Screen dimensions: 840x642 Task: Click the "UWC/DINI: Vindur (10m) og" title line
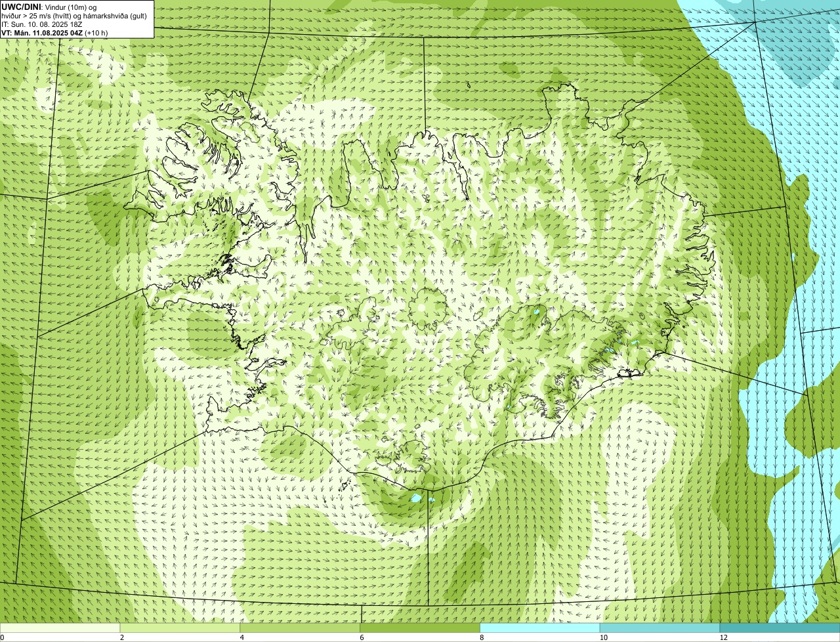(x=49, y=7)
